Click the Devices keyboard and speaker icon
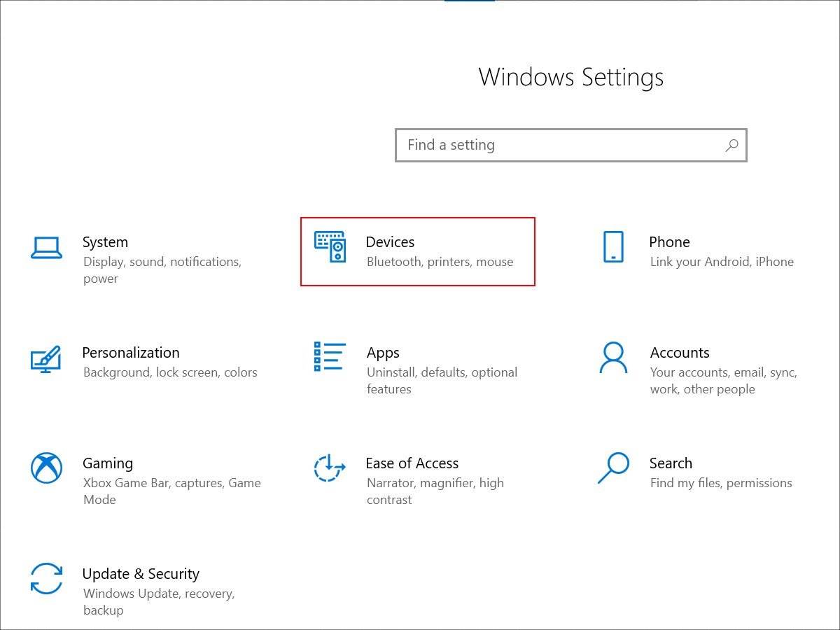The height and width of the screenshot is (630, 840). (330, 247)
